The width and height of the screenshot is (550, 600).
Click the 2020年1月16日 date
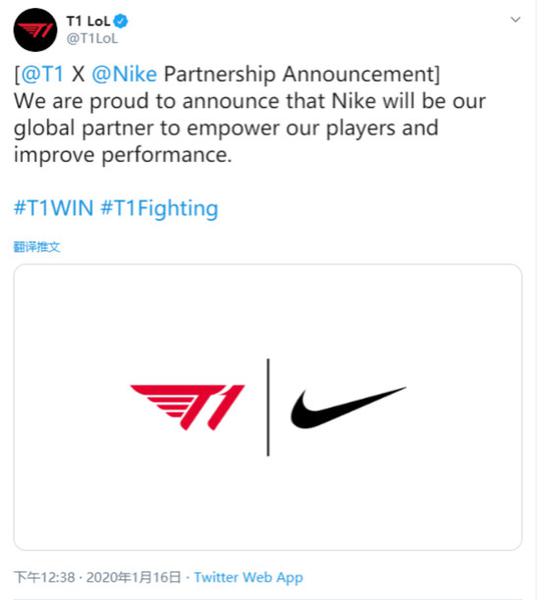tap(133, 577)
